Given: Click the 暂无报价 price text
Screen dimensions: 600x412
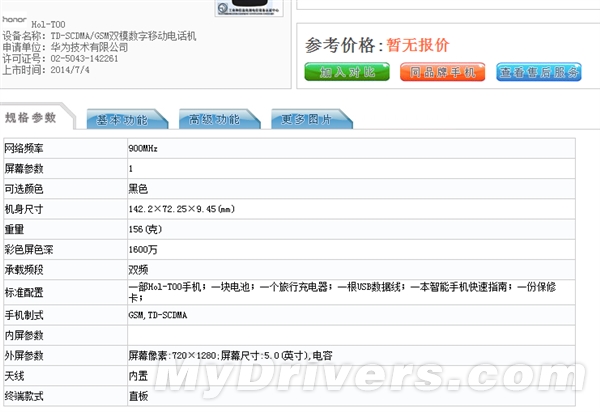Looking at the screenshot, I should click(418, 45).
